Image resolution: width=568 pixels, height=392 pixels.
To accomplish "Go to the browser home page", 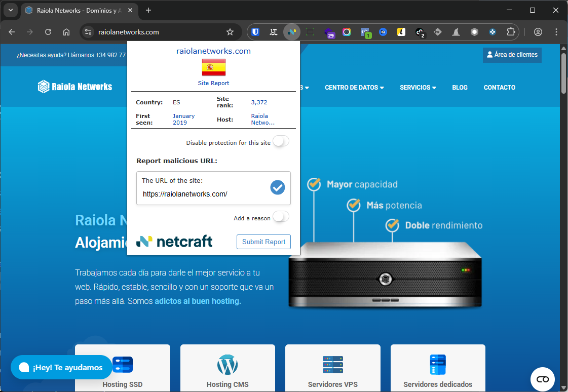I will (x=66, y=32).
